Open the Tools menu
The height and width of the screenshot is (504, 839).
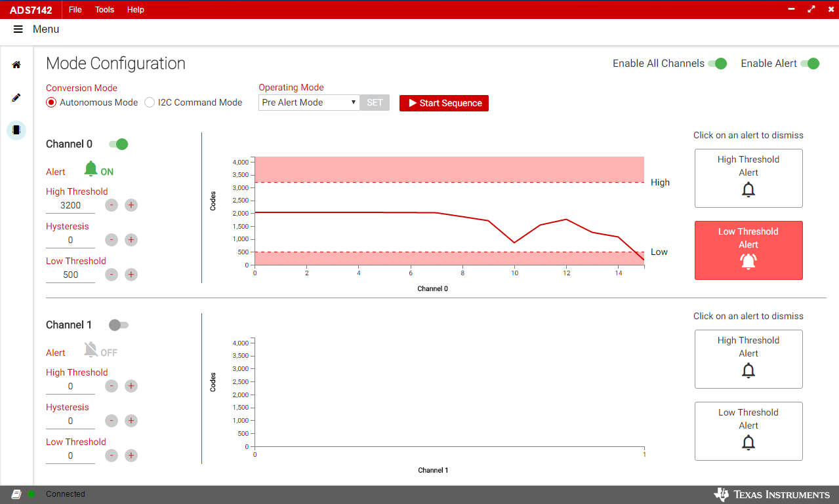point(104,10)
